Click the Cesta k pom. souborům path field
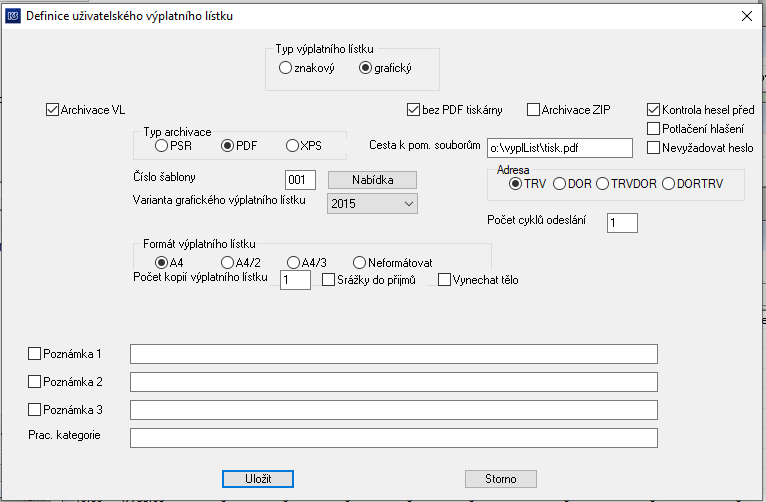The width and height of the screenshot is (766, 502). (x=560, y=148)
